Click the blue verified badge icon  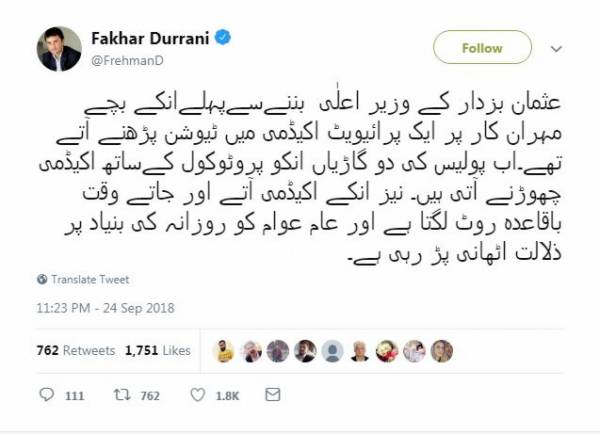[223, 38]
